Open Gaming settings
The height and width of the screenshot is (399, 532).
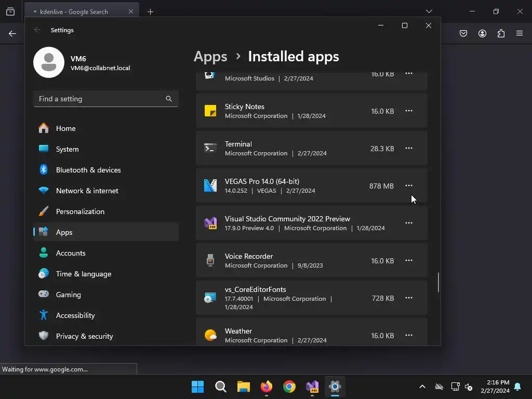point(106,295)
